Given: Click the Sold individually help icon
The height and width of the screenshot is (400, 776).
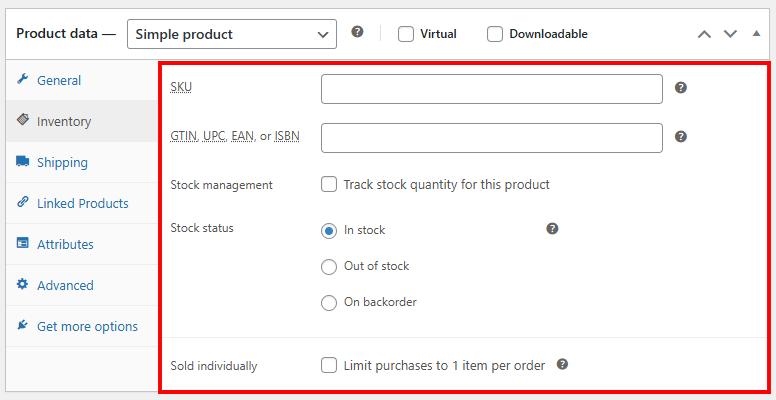Looking at the screenshot, I should point(563,365).
